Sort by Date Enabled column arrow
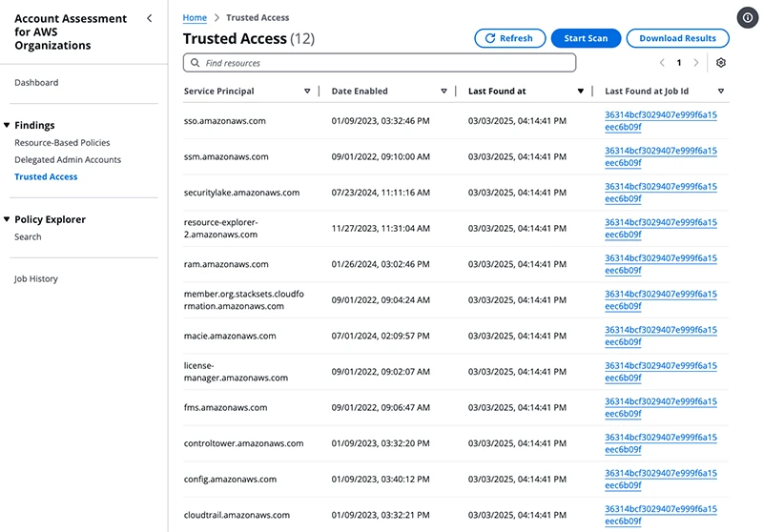The width and height of the screenshot is (763, 532). [443, 92]
